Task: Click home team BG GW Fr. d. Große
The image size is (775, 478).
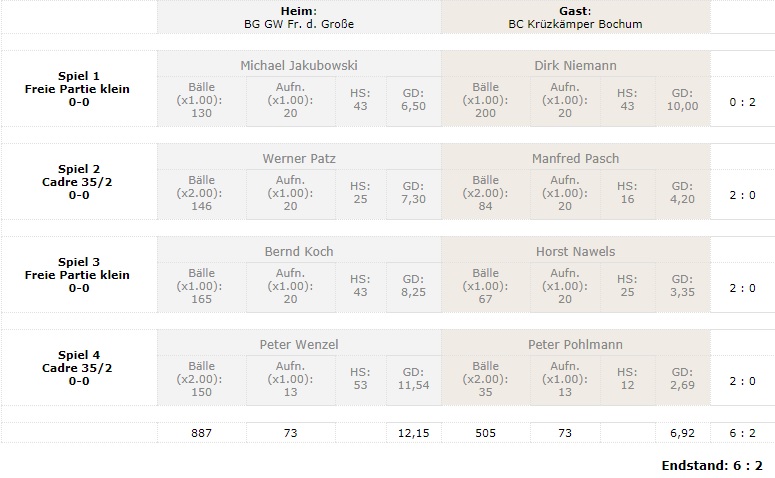Action: tap(298, 24)
